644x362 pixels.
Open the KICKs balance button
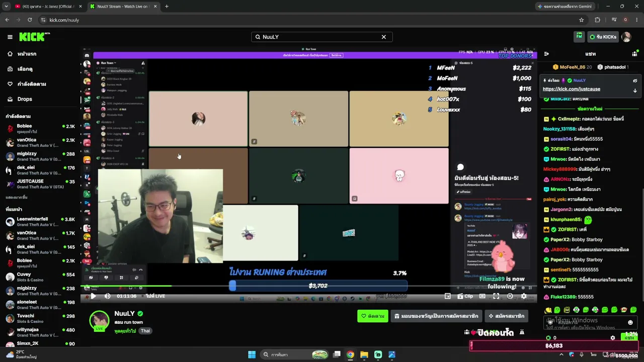(x=603, y=37)
